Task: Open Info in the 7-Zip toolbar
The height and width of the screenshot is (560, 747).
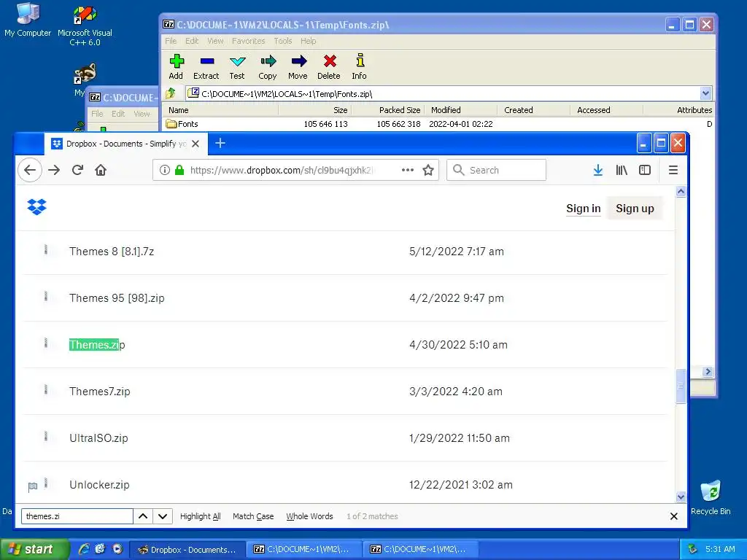Action: tap(359, 66)
